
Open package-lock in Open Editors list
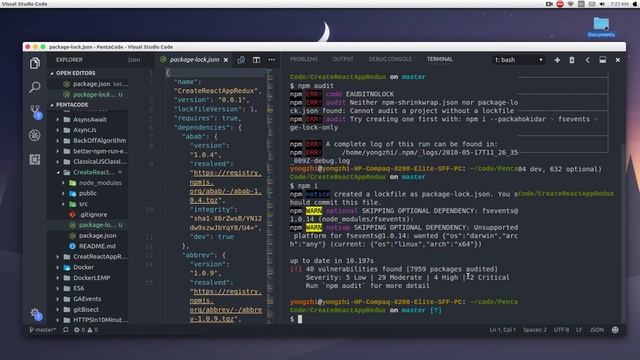click(x=94, y=94)
